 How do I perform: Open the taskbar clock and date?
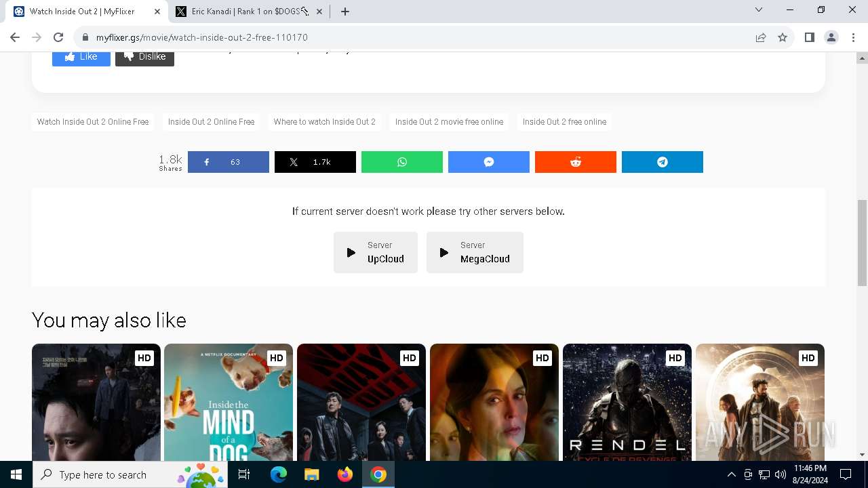(x=810, y=474)
